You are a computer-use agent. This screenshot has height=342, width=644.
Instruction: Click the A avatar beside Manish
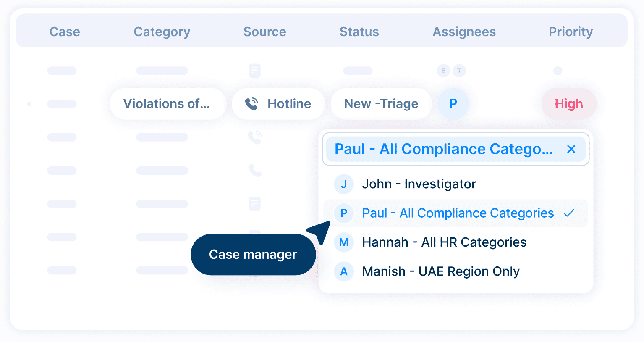344,272
